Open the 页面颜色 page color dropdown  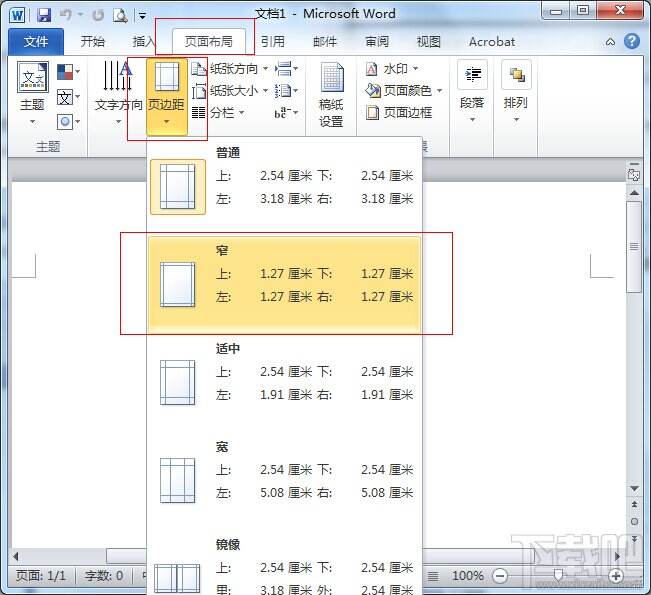404,91
